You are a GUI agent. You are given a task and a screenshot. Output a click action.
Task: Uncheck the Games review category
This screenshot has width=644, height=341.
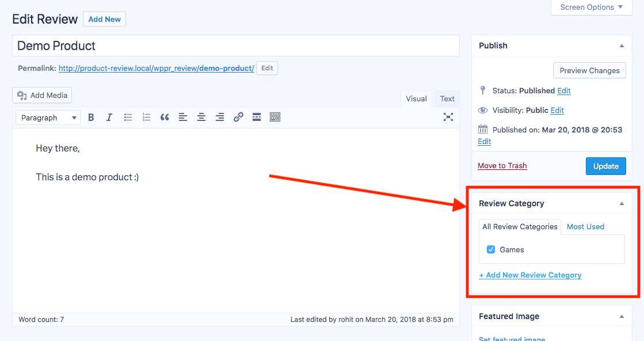[491, 249]
